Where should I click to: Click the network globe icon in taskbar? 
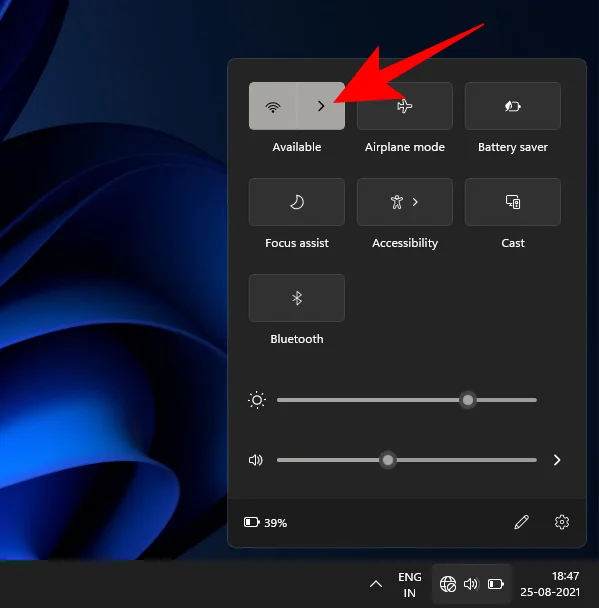click(x=448, y=584)
